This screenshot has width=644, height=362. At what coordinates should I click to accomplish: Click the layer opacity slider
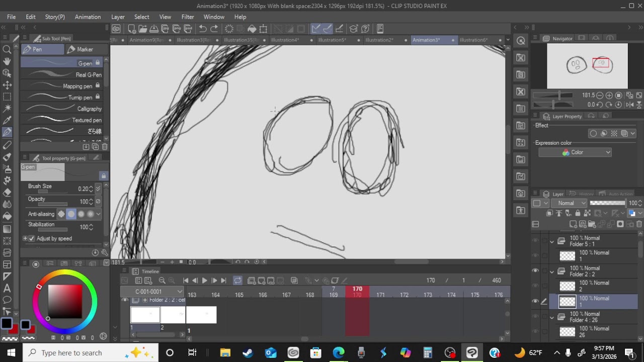tap(608, 203)
